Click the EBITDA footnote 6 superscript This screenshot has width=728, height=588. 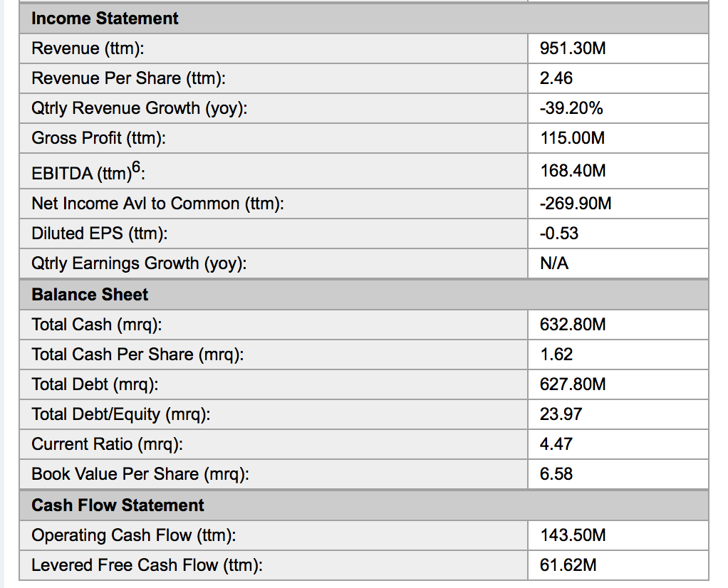pyautogui.click(x=137, y=164)
